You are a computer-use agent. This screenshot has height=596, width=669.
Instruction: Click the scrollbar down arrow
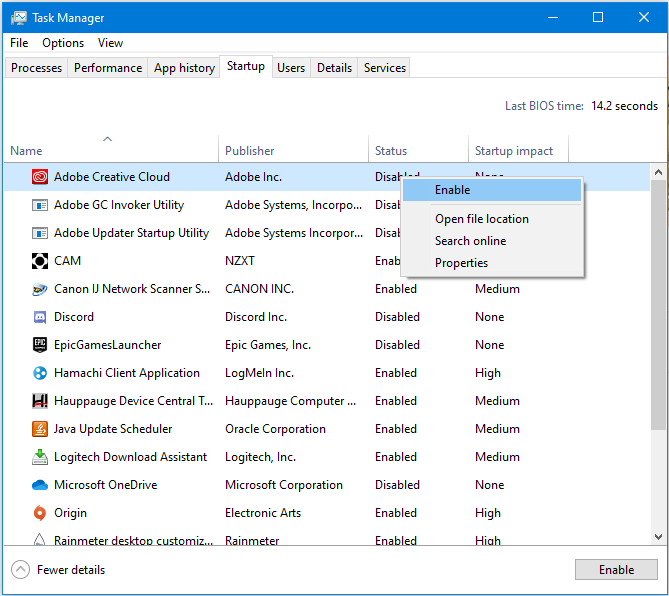pos(658,537)
